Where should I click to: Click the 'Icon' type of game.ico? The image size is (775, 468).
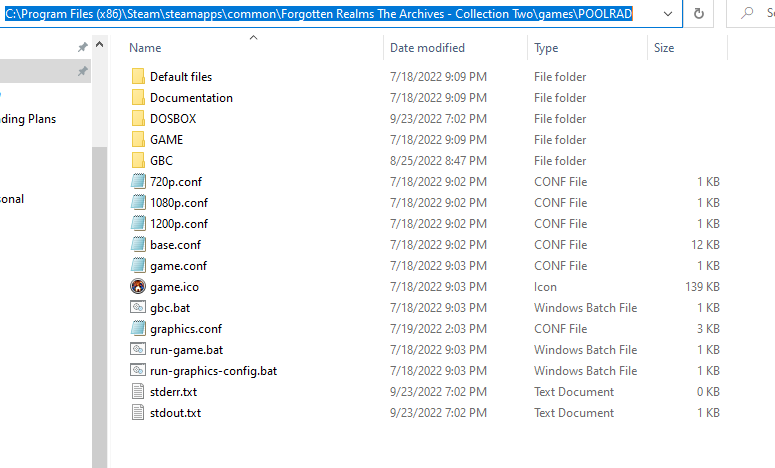(545, 287)
